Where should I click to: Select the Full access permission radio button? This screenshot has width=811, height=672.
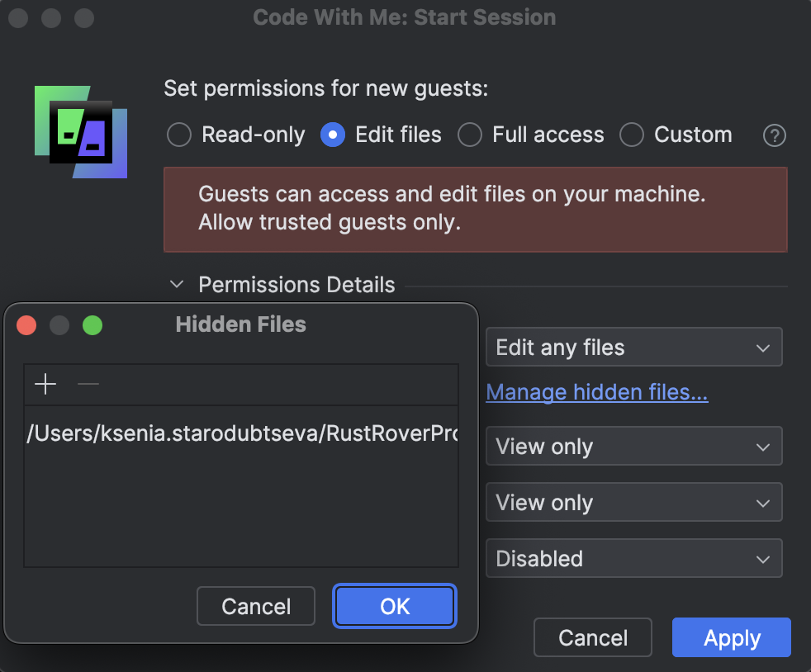(x=469, y=135)
